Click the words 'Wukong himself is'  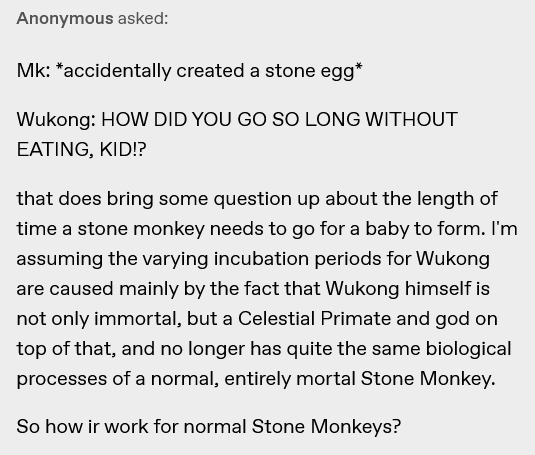click(x=408, y=289)
